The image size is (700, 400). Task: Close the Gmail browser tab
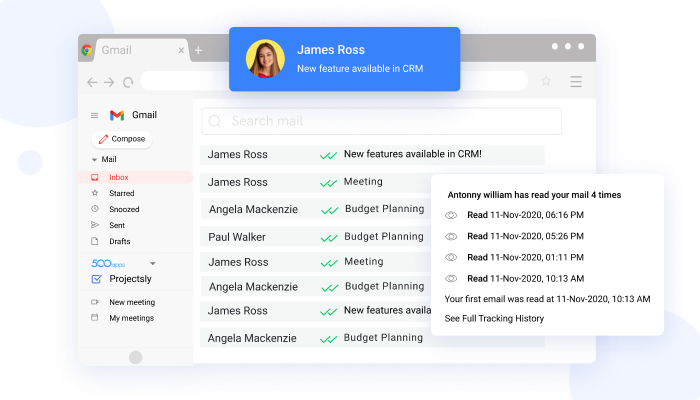click(181, 50)
